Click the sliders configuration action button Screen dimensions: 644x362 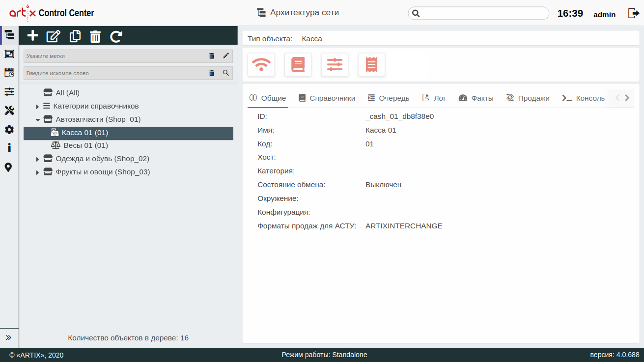pyautogui.click(x=335, y=65)
